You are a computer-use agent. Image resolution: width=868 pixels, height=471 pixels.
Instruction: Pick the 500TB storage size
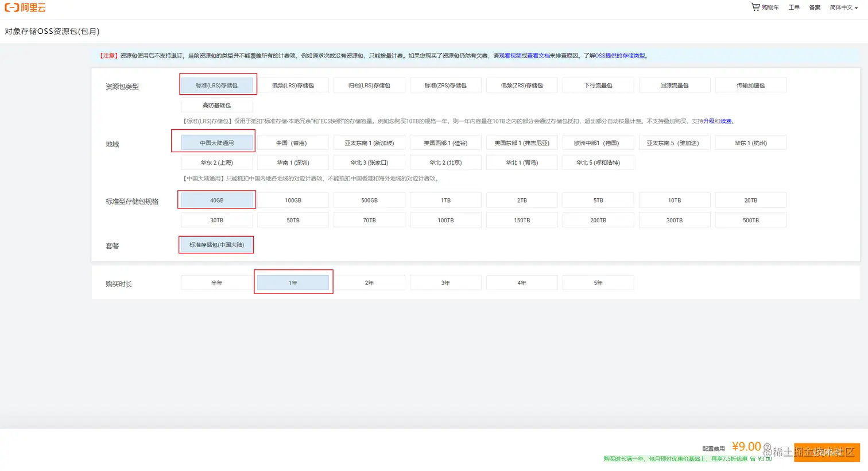[751, 220]
